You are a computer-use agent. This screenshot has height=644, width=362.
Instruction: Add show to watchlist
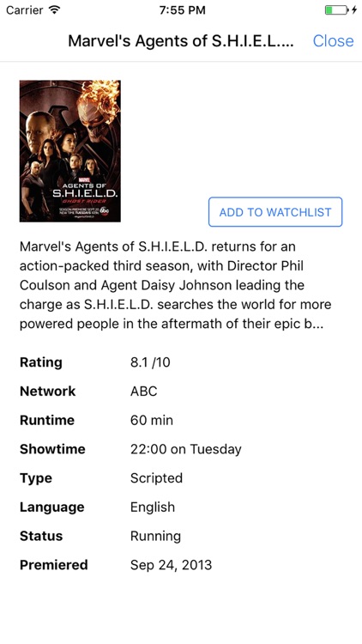(x=275, y=212)
